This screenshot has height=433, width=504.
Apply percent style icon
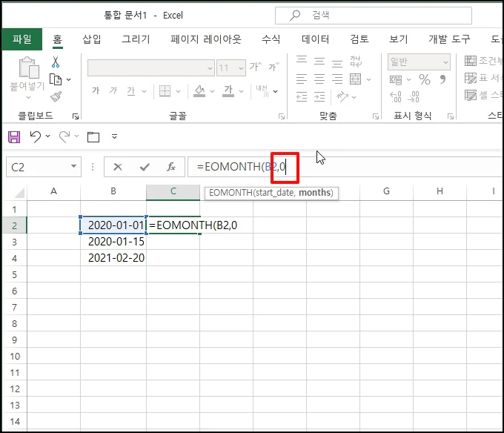[425, 79]
